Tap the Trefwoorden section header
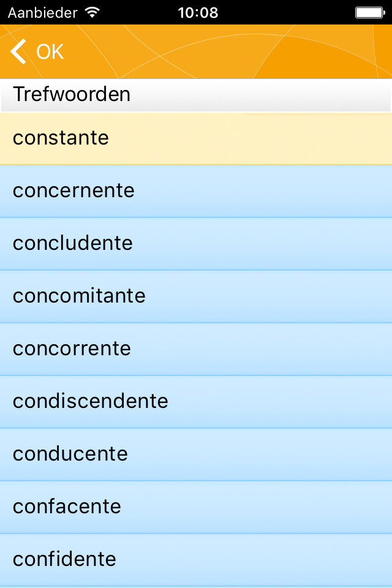 pyautogui.click(x=72, y=94)
